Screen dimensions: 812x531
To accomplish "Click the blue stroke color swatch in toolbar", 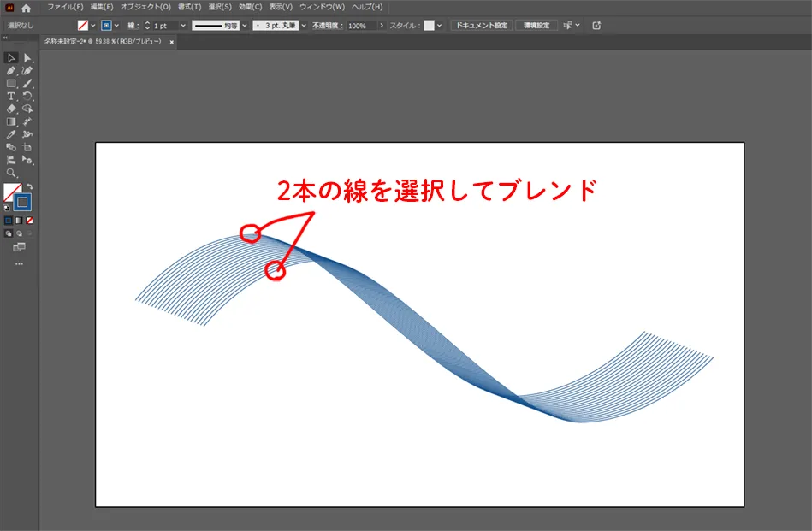I will 23,203.
